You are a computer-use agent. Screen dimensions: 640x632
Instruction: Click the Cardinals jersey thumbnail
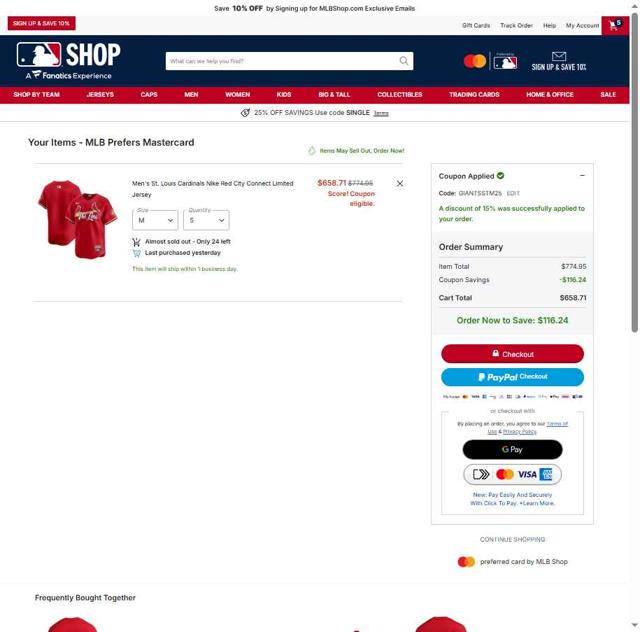click(78, 219)
